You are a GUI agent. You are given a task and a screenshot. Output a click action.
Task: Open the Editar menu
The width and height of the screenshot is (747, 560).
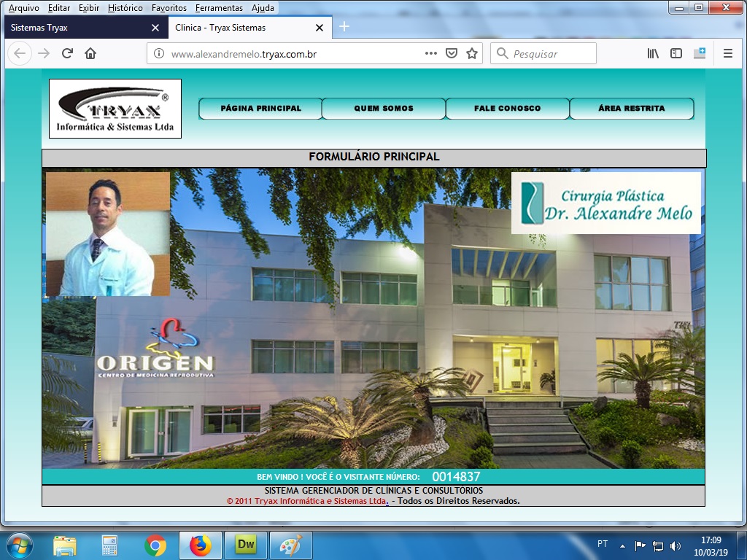(59, 7)
